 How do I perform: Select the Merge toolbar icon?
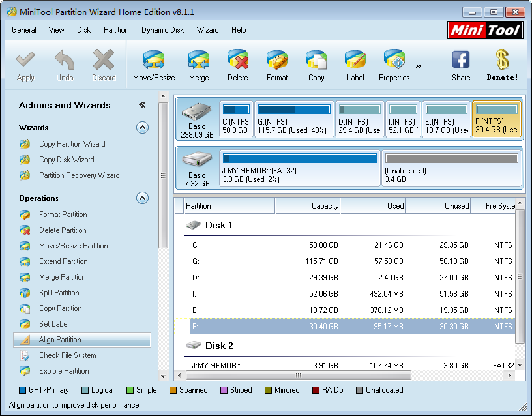(x=199, y=59)
